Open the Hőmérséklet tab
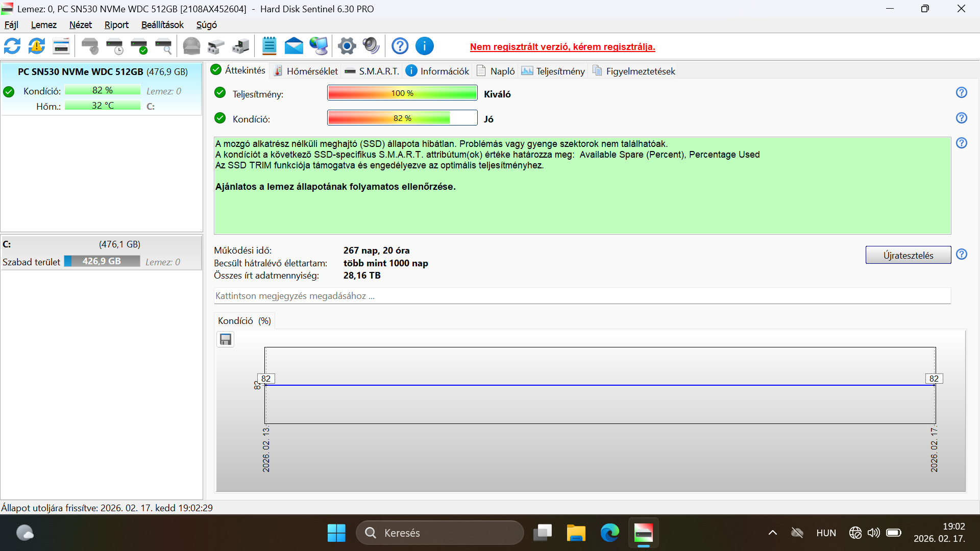The image size is (980, 551). click(306, 71)
